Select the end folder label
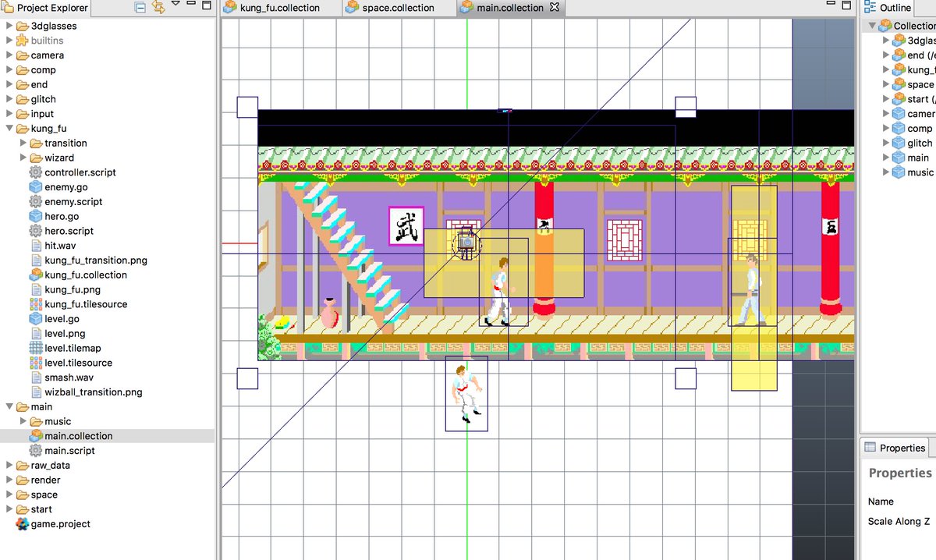Screen dimensions: 936x560 [x=39, y=85]
